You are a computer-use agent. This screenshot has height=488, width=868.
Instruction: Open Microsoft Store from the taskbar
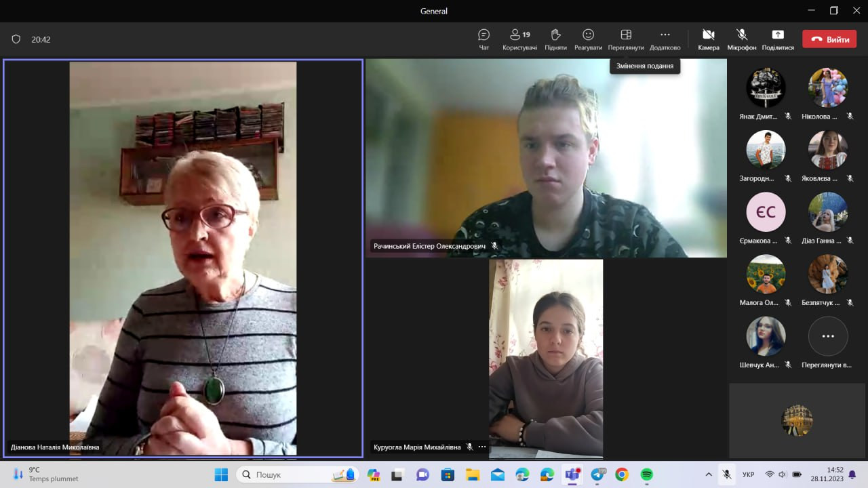tap(448, 474)
